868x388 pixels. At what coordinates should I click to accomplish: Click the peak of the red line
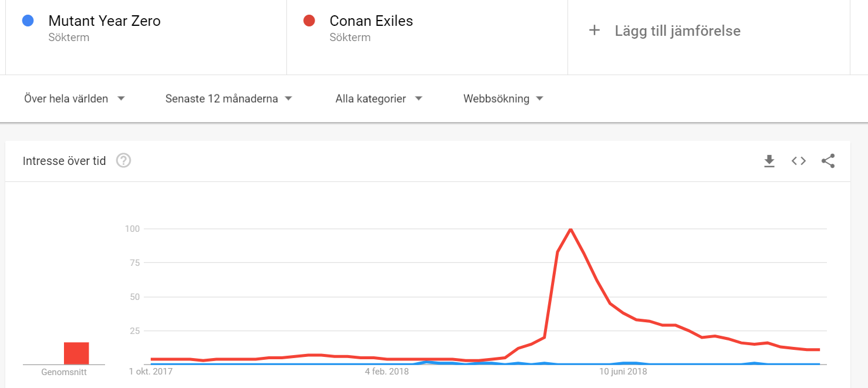pyautogui.click(x=570, y=229)
